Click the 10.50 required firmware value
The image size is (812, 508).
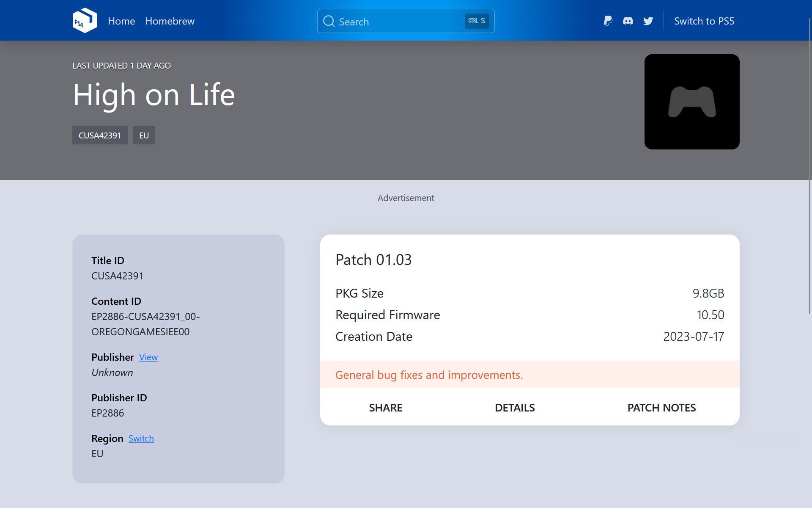tap(710, 315)
